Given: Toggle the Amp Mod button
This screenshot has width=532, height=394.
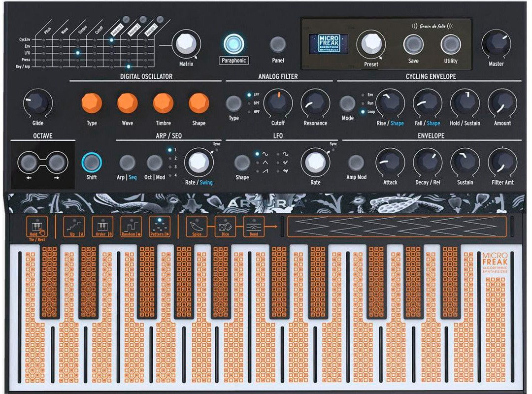Looking at the screenshot, I should (x=356, y=162).
